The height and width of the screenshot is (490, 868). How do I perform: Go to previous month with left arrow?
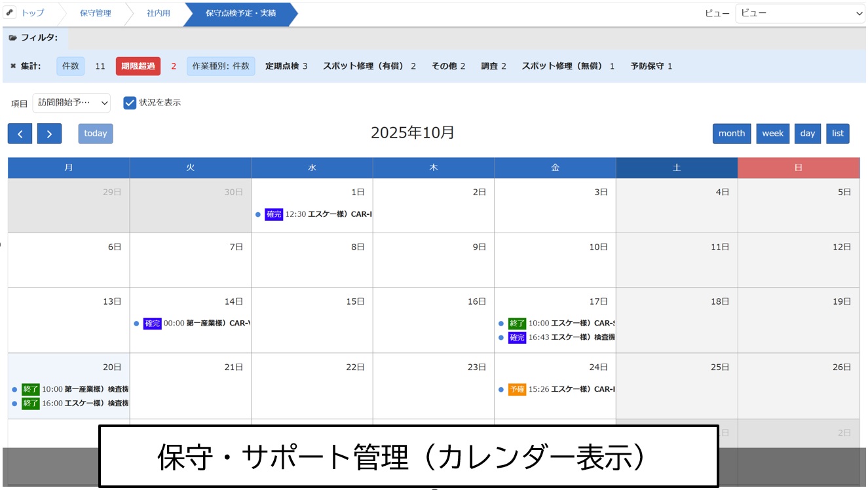[x=20, y=134]
